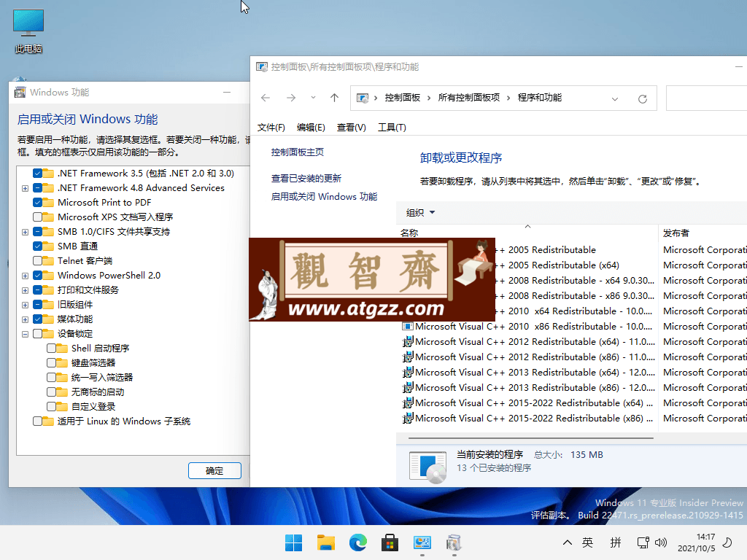This screenshot has height=560, width=747.
Task: Open 编辑(E) menu
Action: pos(311,127)
